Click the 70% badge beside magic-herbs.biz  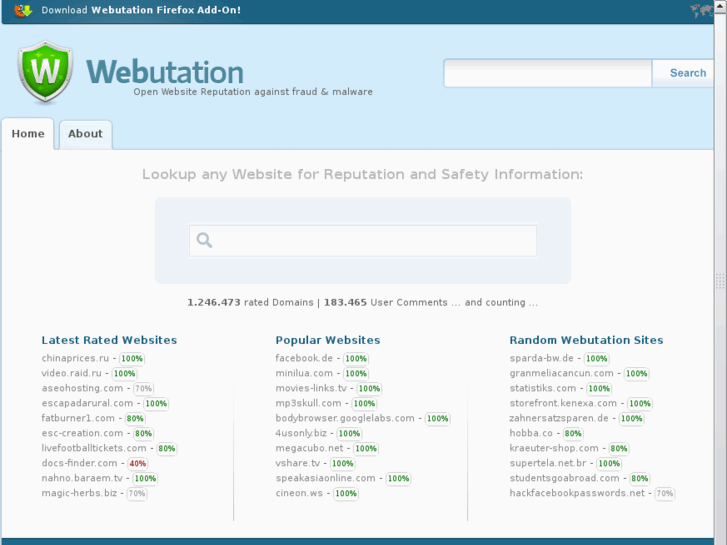[137, 493]
